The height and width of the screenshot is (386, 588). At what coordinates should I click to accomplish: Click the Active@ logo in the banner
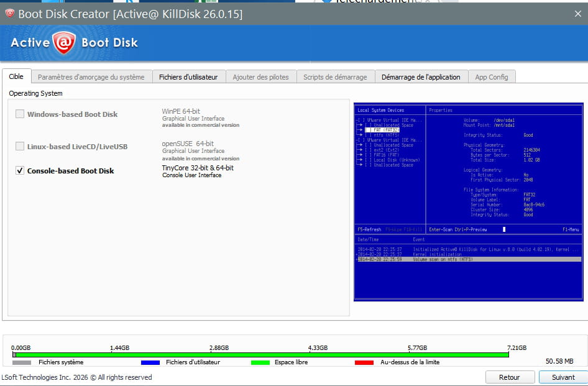click(64, 43)
